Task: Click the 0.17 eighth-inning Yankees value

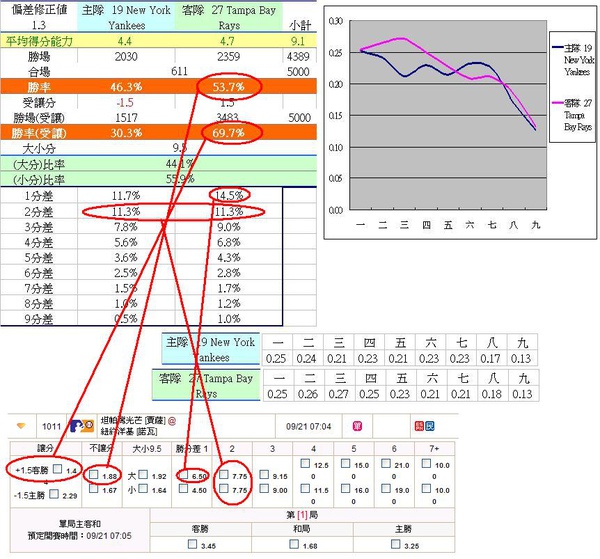Action: pyautogui.click(x=490, y=359)
